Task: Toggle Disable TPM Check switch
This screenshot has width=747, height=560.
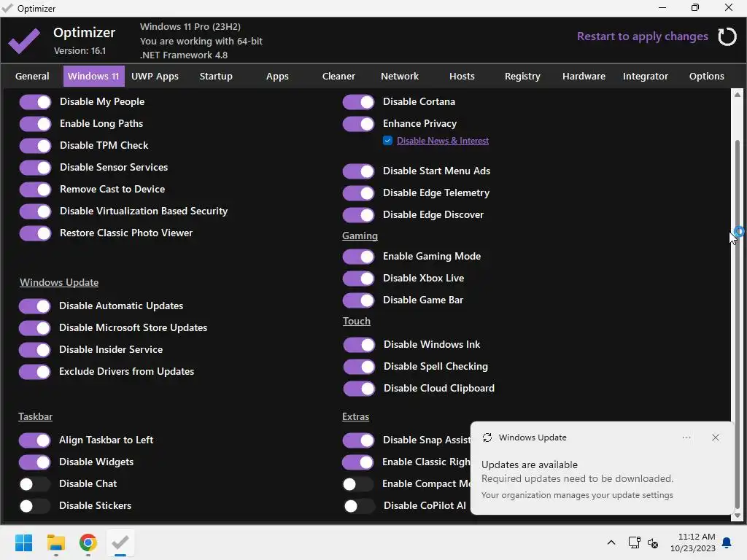Action: coord(35,146)
